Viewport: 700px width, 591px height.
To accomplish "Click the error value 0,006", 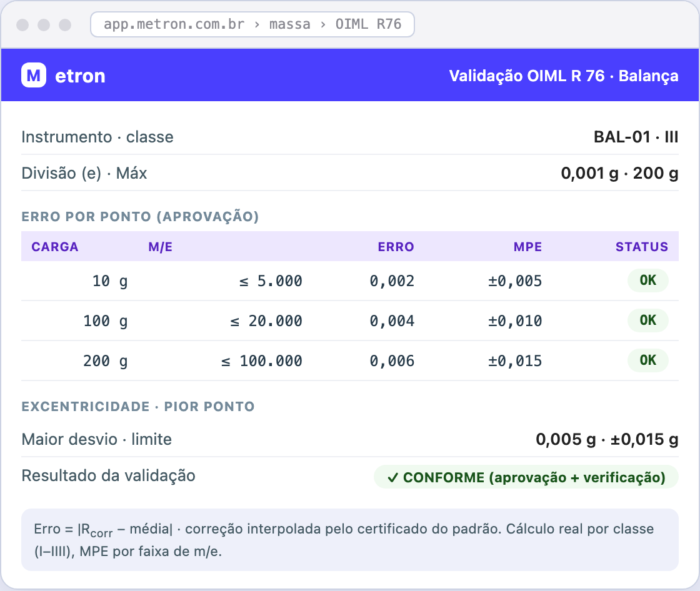I will tap(392, 360).
